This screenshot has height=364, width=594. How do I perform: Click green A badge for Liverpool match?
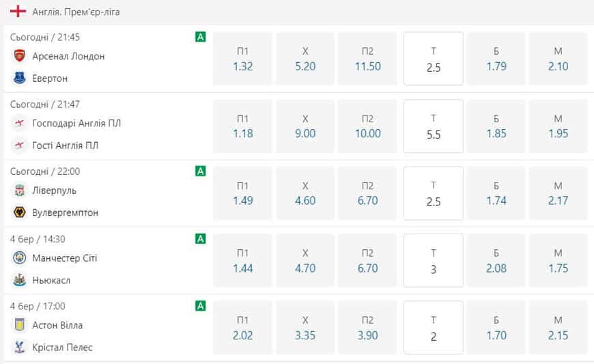(x=201, y=171)
